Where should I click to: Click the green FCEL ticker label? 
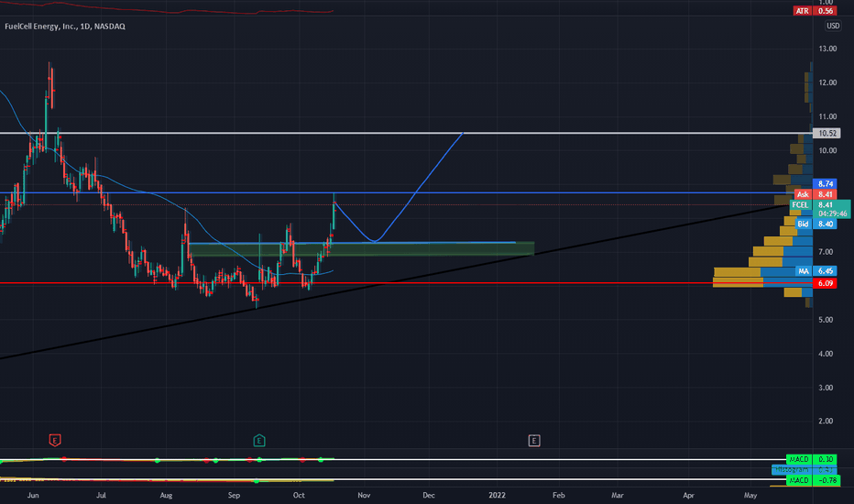pos(800,205)
